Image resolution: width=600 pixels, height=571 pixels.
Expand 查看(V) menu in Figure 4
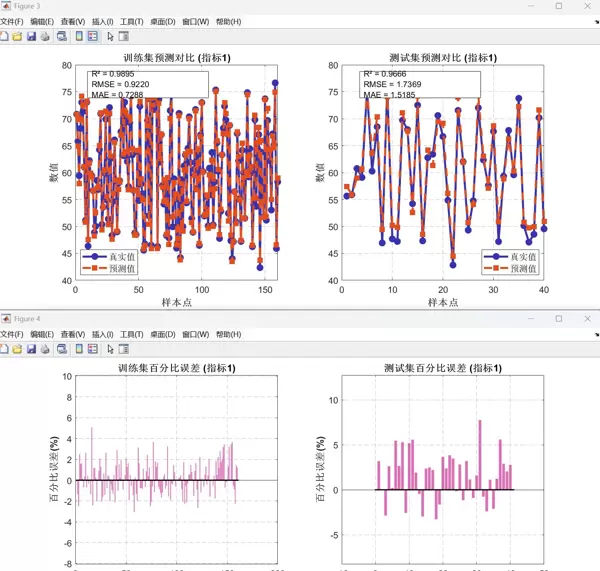pyautogui.click(x=73, y=334)
